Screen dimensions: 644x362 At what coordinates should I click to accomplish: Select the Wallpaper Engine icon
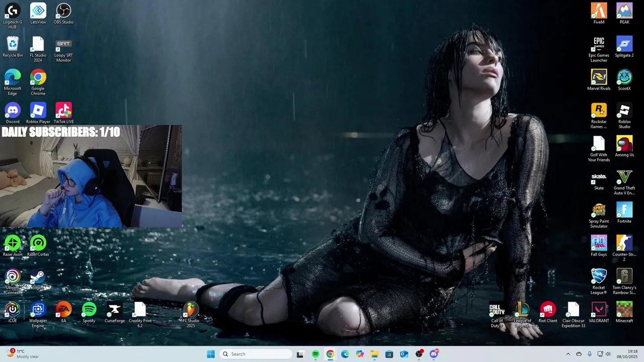[38, 315]
